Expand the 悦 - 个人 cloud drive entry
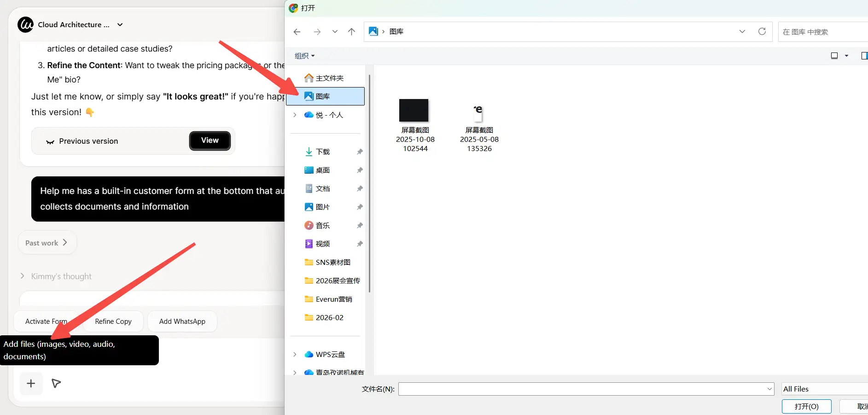 (x=295, y=115)
